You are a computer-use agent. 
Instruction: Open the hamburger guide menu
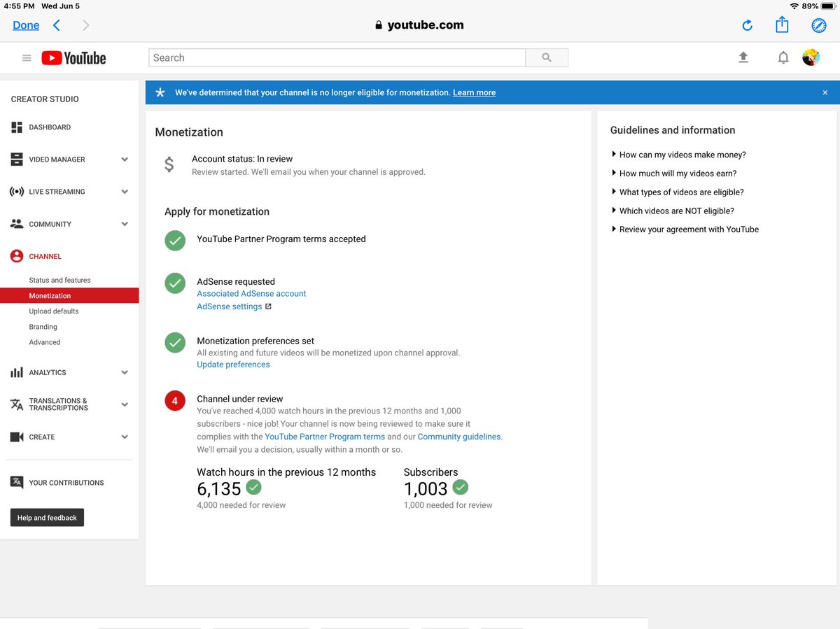click(x=27, y=58)
